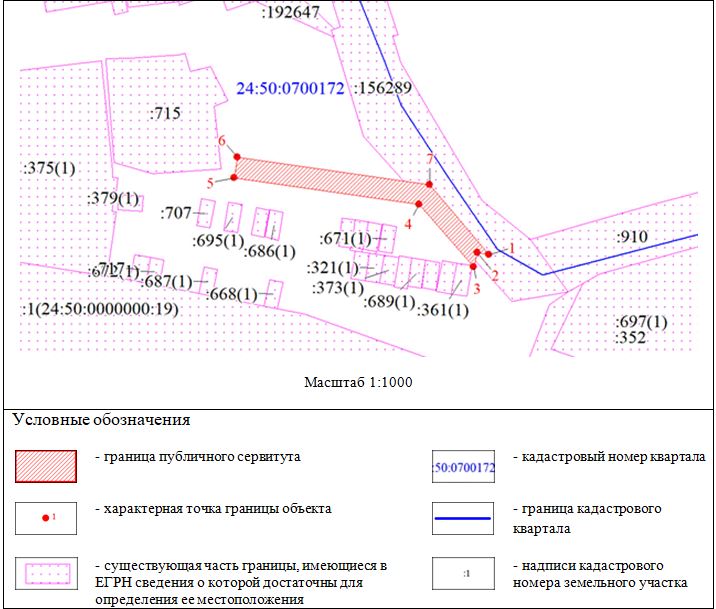
Task: Click red point 3 on the map
Action: point(473,266)
